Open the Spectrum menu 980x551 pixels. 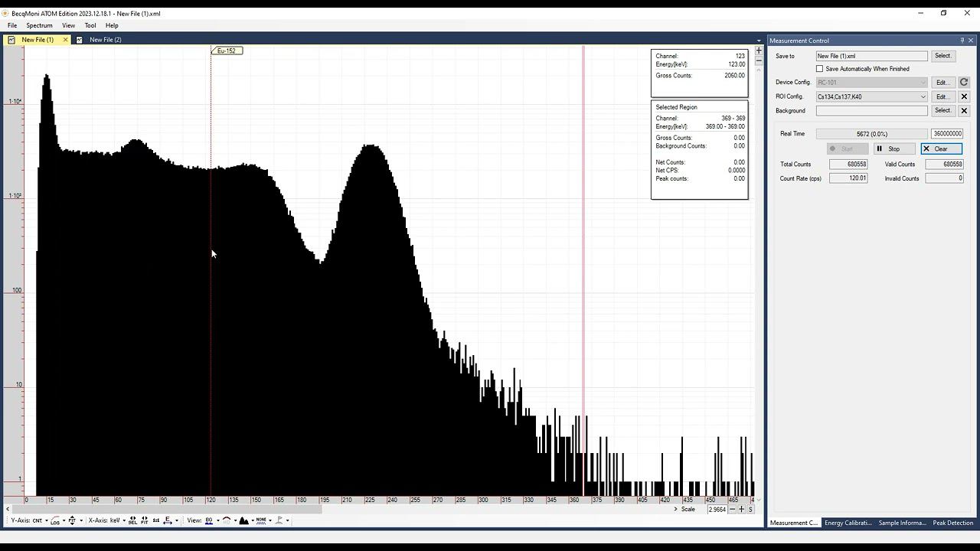click(x=39, y=25)
